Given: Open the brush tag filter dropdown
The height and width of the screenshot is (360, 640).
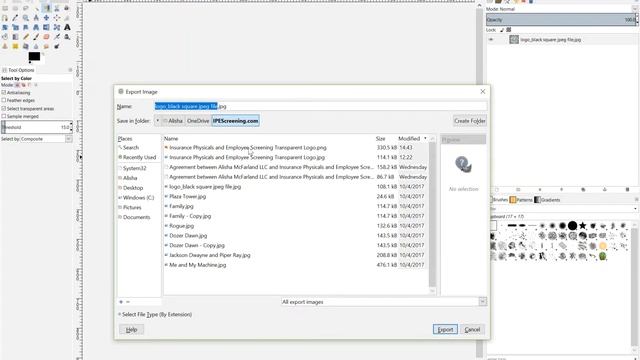Looking at the screenshot, I should [x=635, y=209].
